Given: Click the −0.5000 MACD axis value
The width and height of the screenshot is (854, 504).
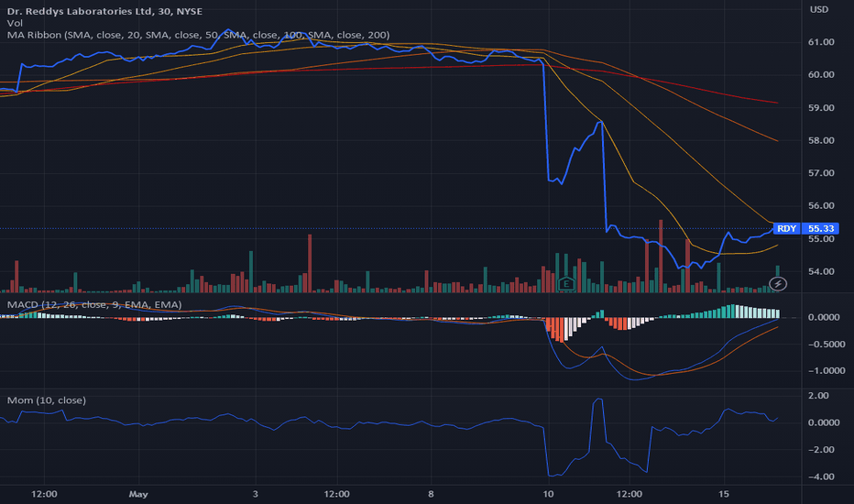Looking at the screenshot, I should pyautogui.click(x=827, y=345).
